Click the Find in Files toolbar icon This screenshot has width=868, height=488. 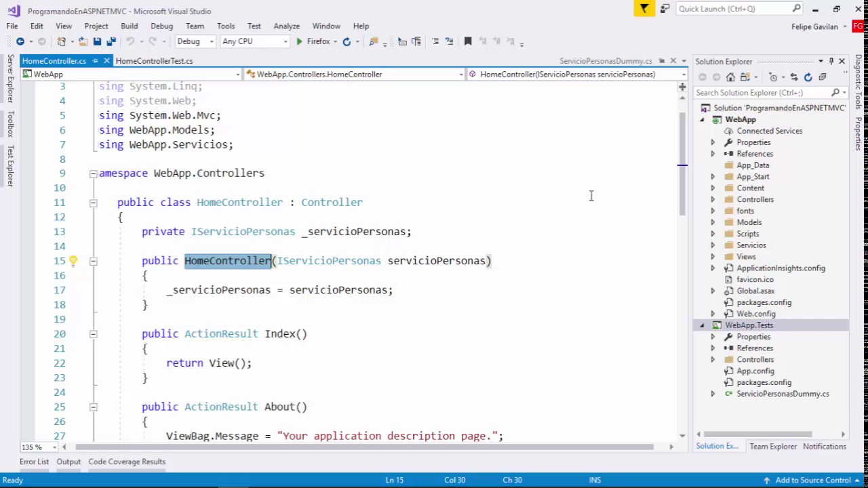[373, 41]
